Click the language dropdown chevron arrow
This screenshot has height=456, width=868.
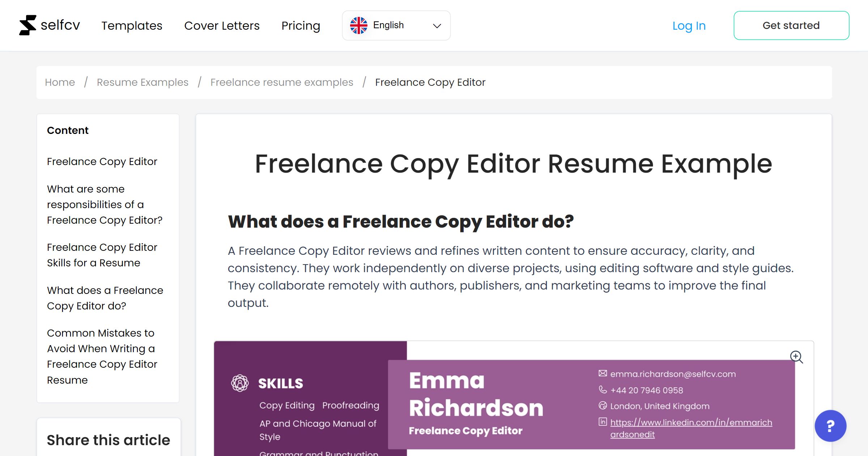[x=437, y=26]
